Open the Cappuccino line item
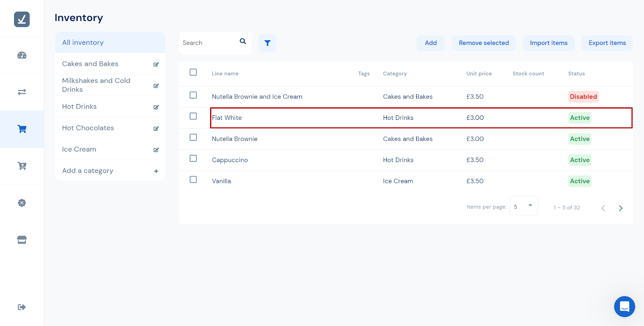644x326 pixels. 230,160
